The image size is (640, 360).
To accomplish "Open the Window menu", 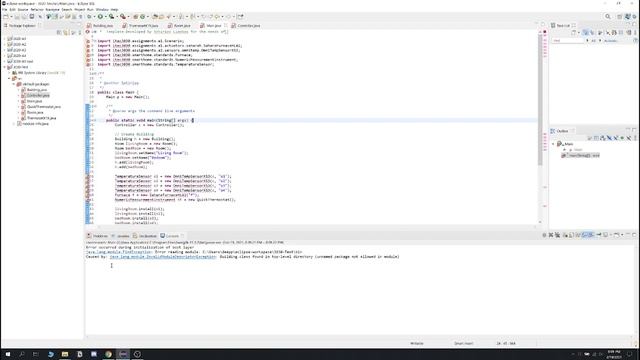I will 102,9.
